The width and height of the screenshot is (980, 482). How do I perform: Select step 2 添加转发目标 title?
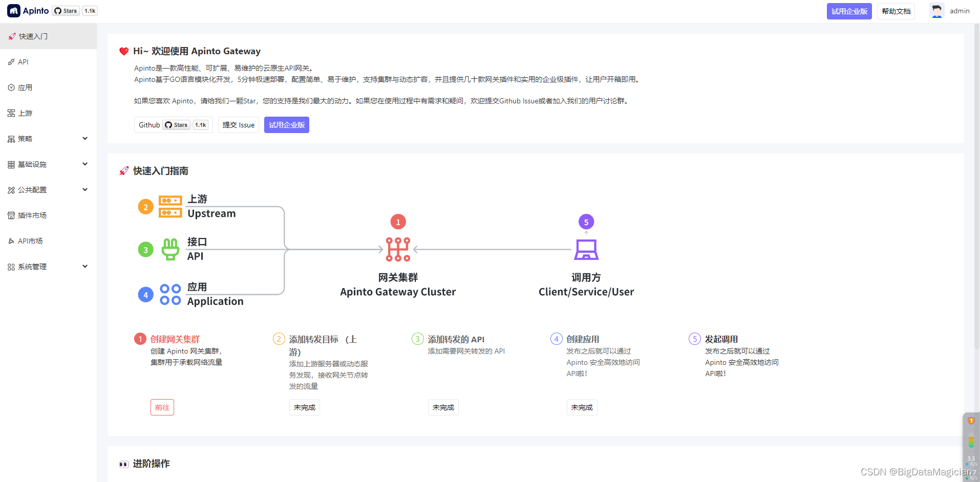[x=323, y=345]
